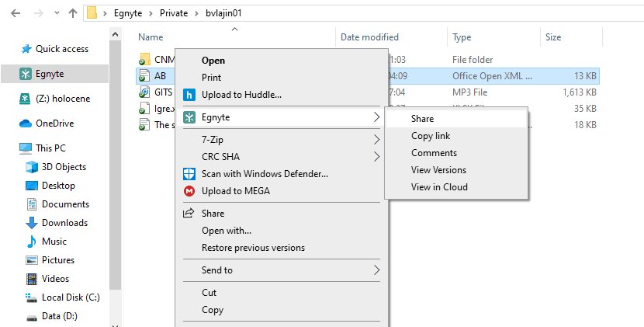Open the Pictures folder icon
Screen dimensions: 644x327
coord(32,260)
